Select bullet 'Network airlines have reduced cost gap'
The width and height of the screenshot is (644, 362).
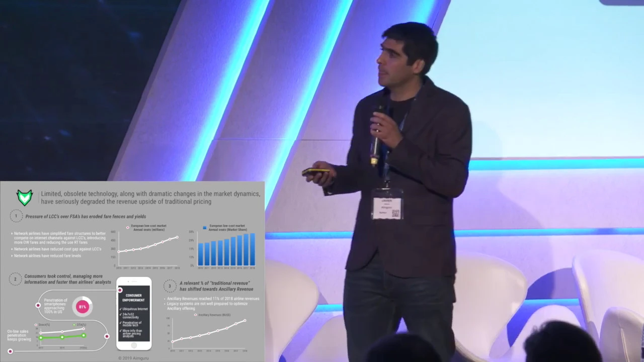click(x=57, y=249)
